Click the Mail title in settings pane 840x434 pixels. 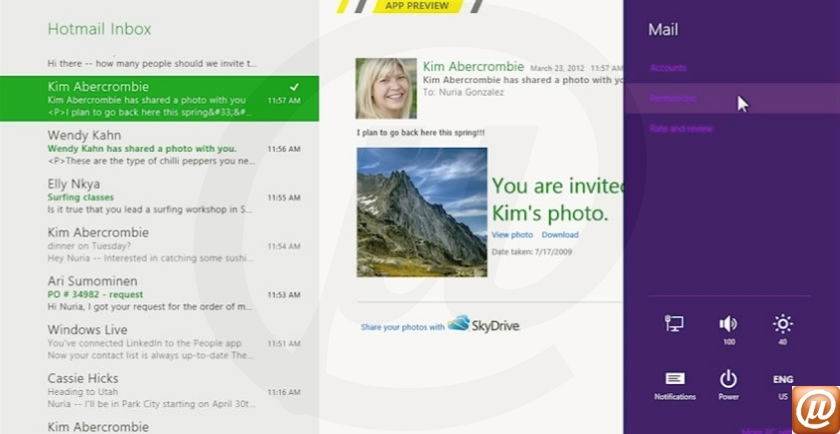(663, 29)
